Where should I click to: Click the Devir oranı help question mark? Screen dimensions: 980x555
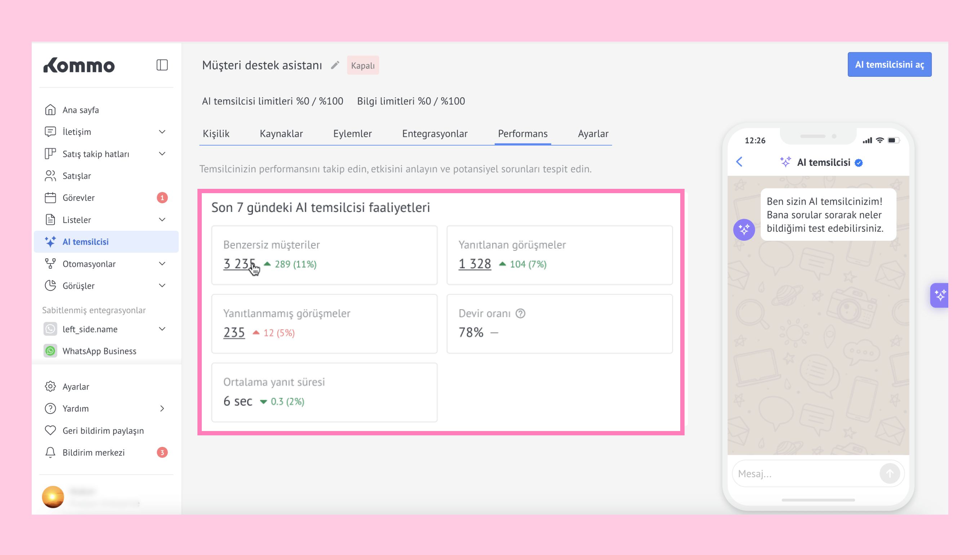point(520,313)
